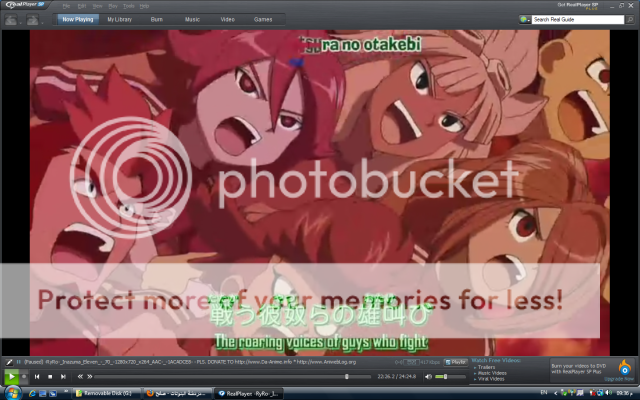The height and width of the screenshot is (400, 640).
Task: Click the anime video display area
Action: click(320, 193)
